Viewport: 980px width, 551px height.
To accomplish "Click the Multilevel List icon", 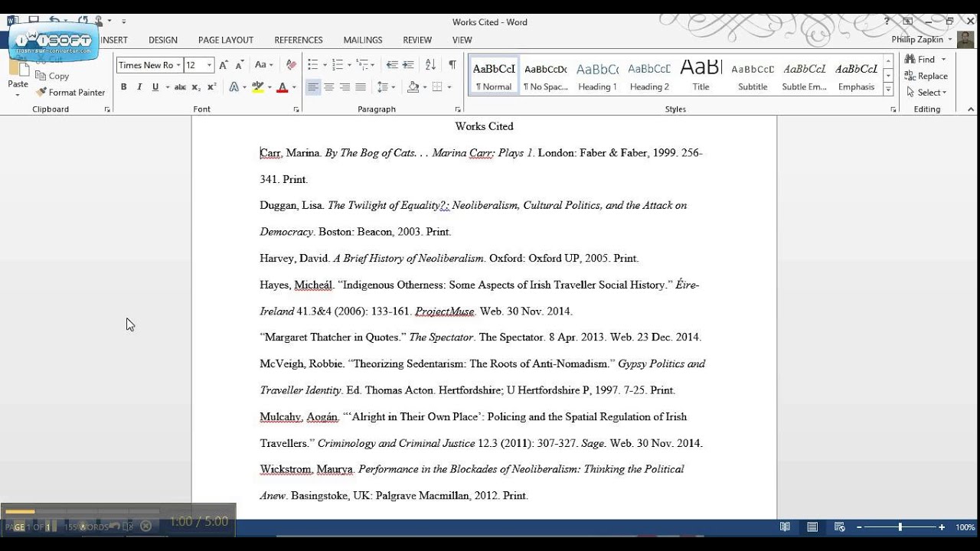I will [x=363, y=65].
